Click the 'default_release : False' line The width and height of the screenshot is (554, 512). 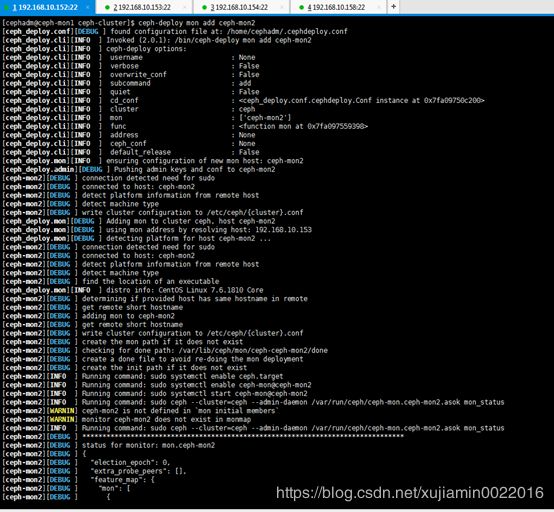click(131, 152)
